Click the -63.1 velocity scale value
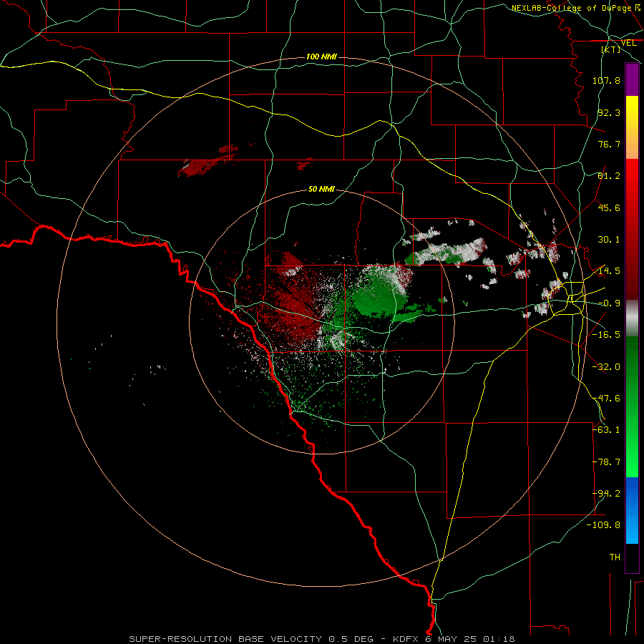Image resolution: width=644 pixels, height=644 pixels. tap(606, 430)
